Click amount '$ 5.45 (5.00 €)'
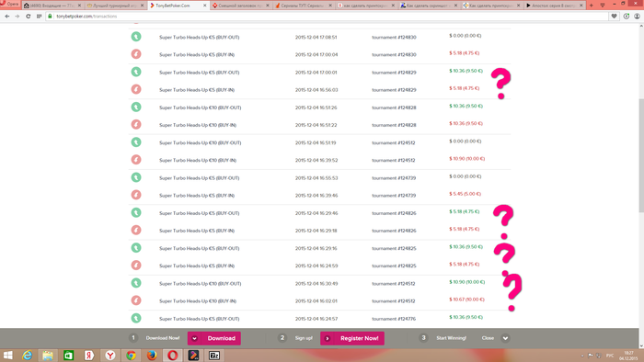Image resolution: width=644 pixels, height=362 pixels. (465, 194)
